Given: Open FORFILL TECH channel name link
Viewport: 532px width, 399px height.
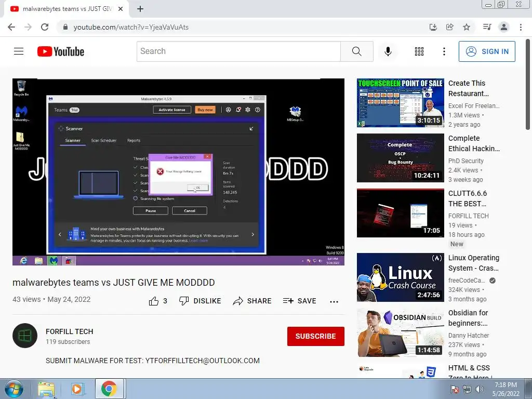Looking at the screenshot, I should click(69, 331).
